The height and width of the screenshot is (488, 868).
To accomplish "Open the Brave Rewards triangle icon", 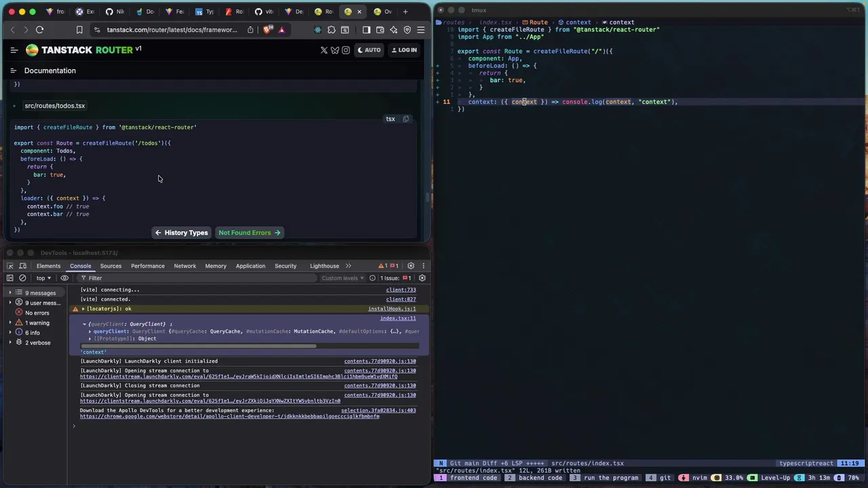I will pyautogui.click(x=281, y=30).
